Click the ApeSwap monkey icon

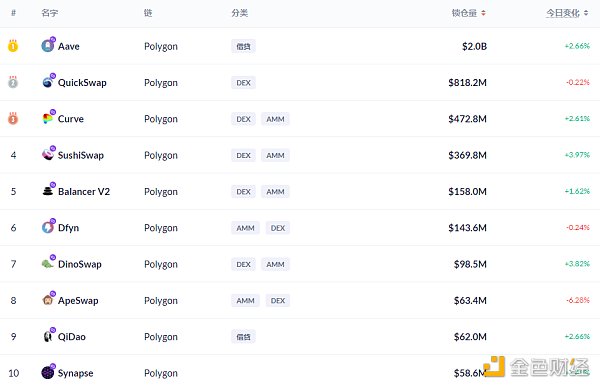click(47, 300)
